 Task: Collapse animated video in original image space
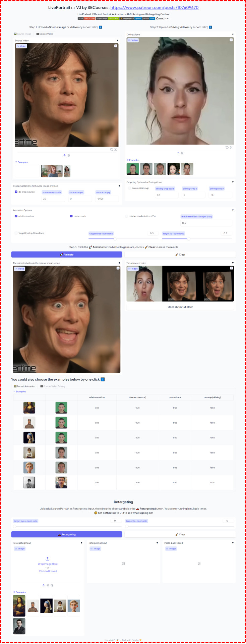tap(119, 263)
